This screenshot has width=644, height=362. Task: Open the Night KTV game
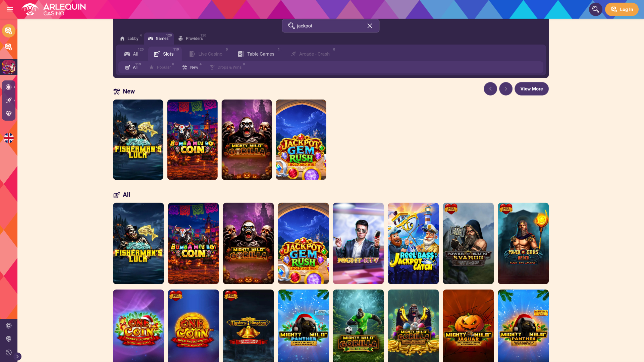358,243
